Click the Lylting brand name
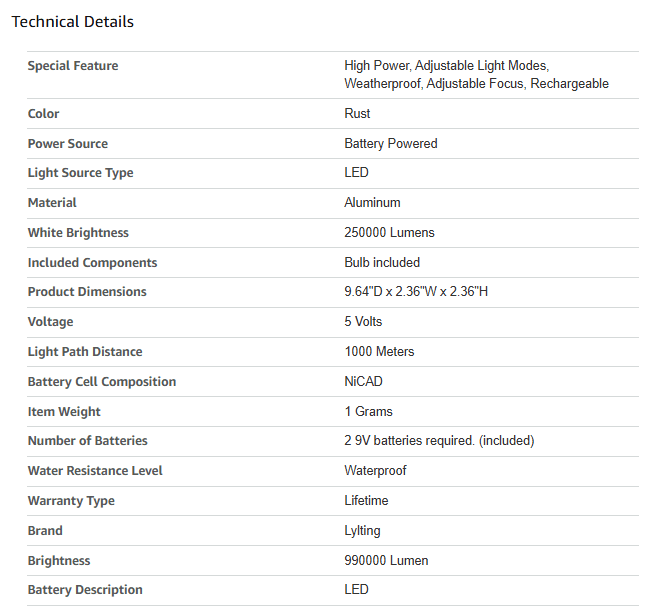The height and width of the screenshot is (609, 646). [362, 531]
